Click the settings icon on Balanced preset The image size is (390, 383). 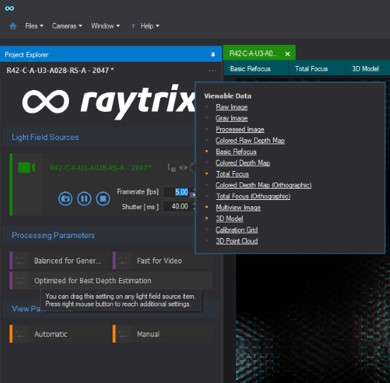click(20, 261)
